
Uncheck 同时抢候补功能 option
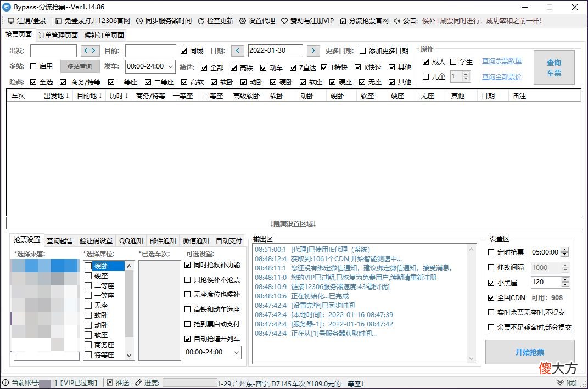click(188, 264)
